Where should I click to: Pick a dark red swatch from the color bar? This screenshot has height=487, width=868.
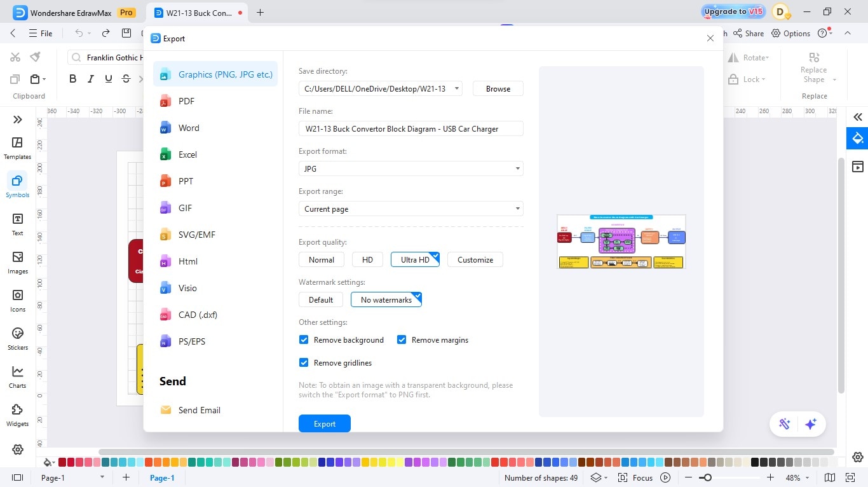pos(62,462)
